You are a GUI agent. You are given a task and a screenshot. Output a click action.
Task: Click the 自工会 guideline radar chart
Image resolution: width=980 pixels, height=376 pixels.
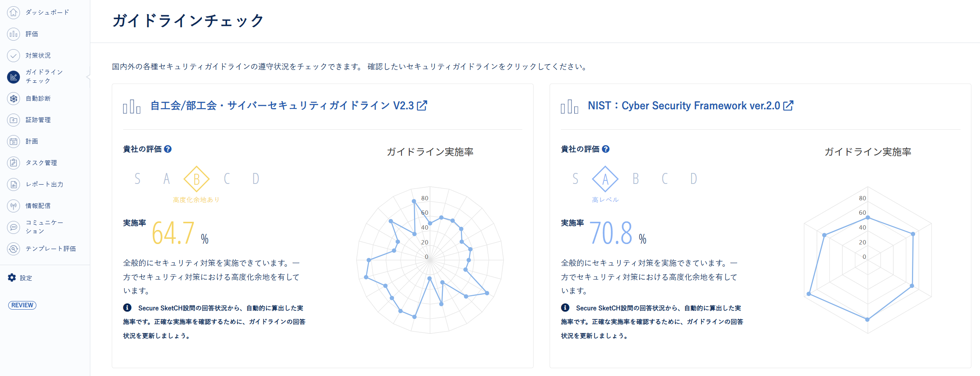(x=430, y=260)
